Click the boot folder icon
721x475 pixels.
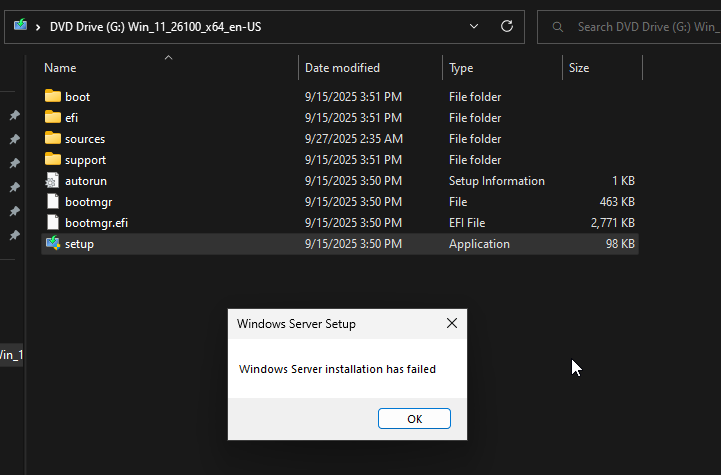coord(53,96)
